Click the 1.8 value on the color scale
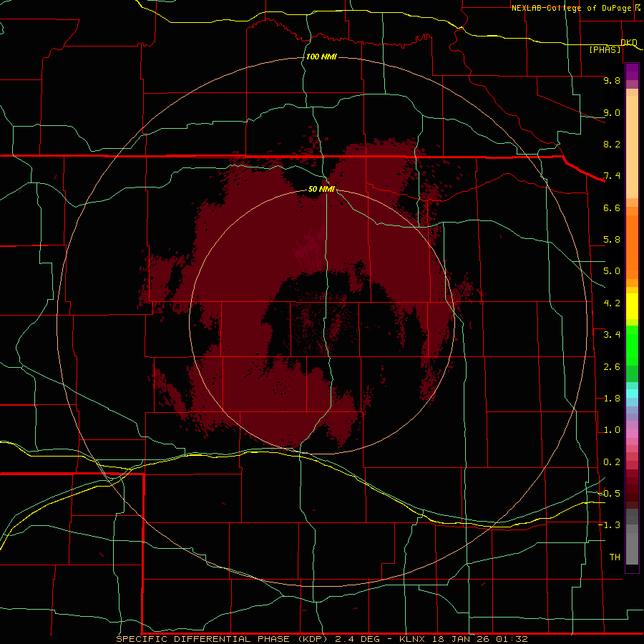644x644 pixels. [612, 399]
